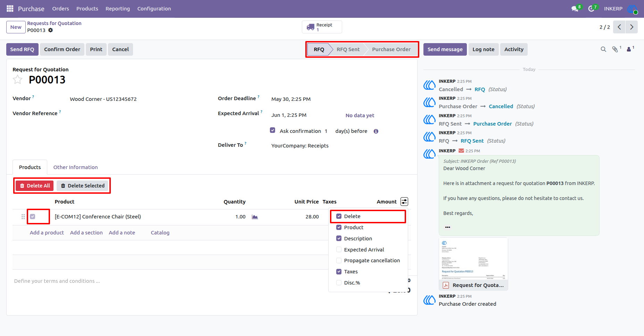Click the Confirm Order button
Viewport: 644px width, 336px height.
(62, 49)
